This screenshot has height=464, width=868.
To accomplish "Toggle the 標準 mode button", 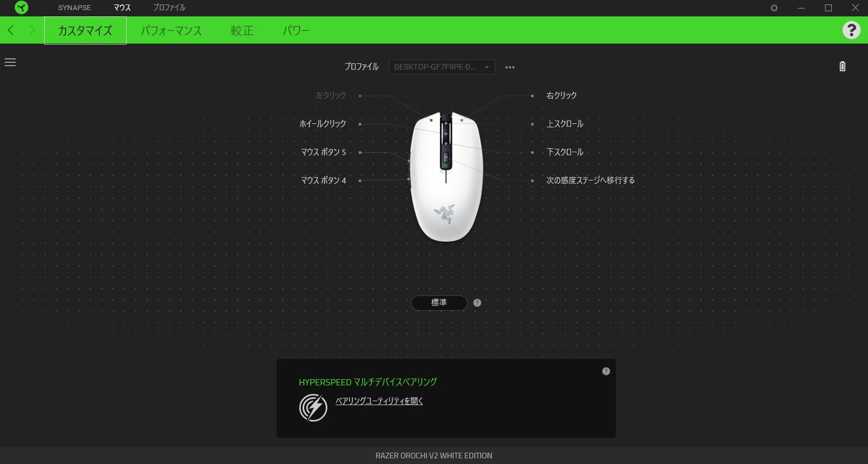I will coord(439,303).
